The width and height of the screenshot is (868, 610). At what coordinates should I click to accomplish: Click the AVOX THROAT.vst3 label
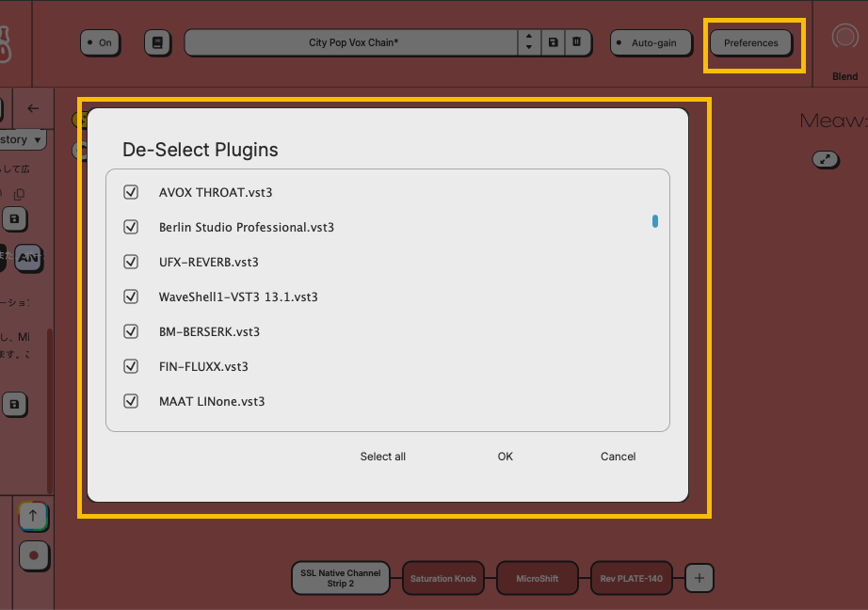[x=216, y=193]
